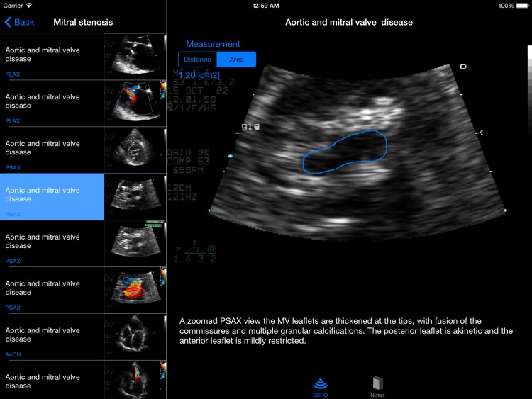Open A4CH grayscale echo thumbnail

(135, 337)
